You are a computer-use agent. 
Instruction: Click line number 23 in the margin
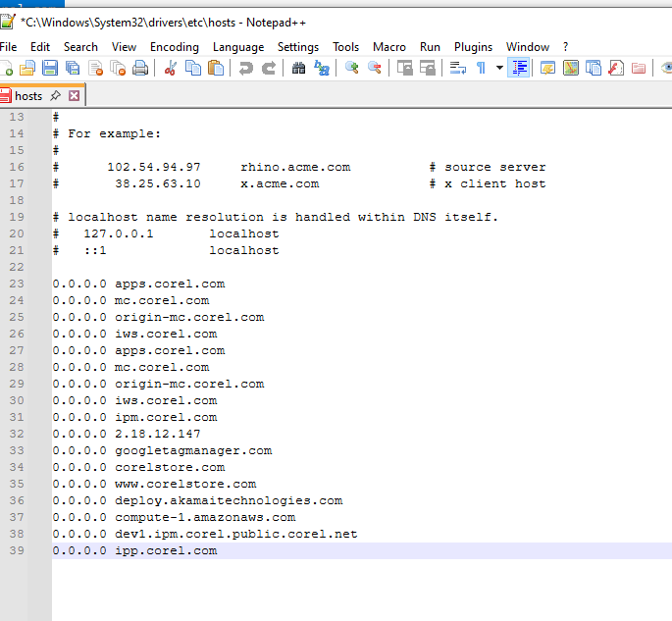[x=17, y=284]
